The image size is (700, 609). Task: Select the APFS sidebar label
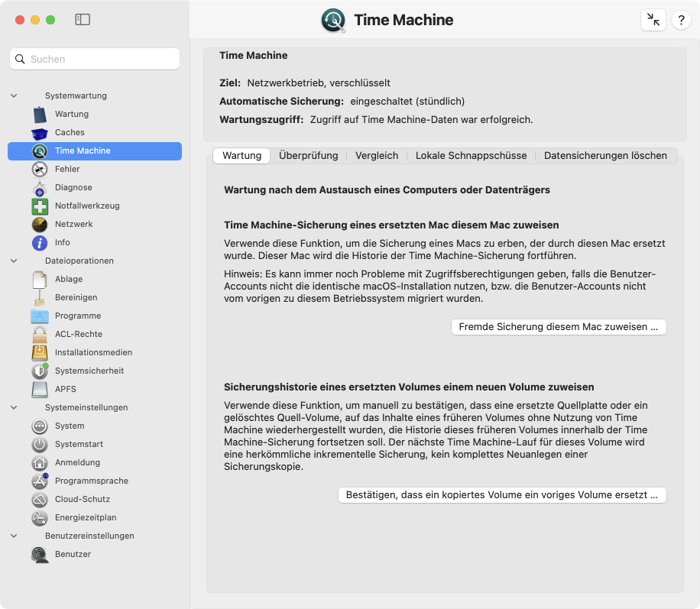pos(66,389)
